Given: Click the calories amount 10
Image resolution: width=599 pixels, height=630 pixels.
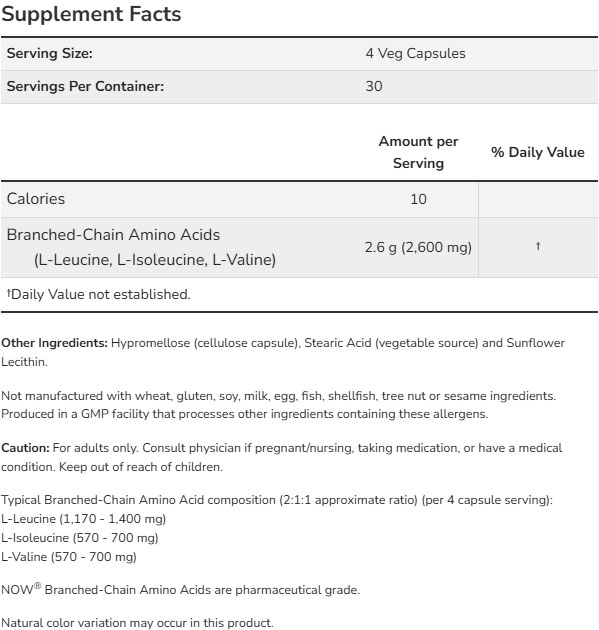Looking at the screenshot, I should (x=418, y=199).
